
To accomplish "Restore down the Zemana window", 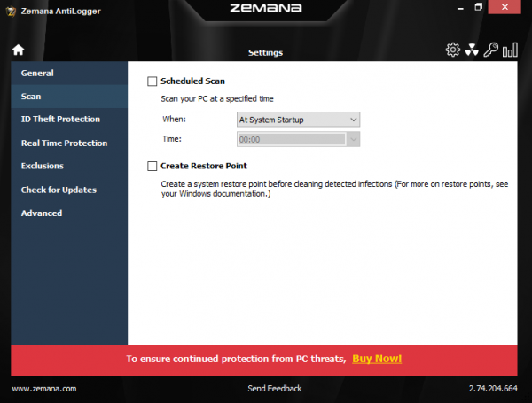I will [x=478, y=7].
